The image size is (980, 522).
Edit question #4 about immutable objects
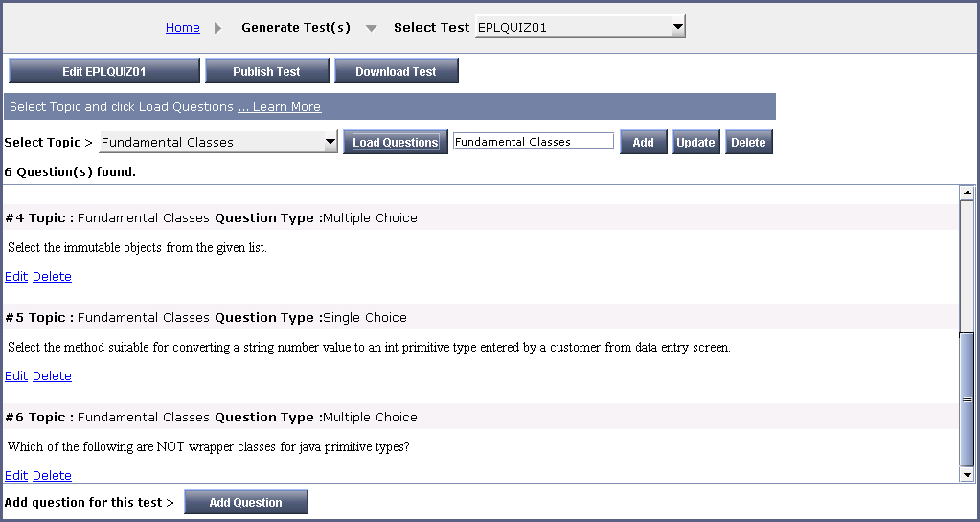pyautogui.click(x=16, y=276)
